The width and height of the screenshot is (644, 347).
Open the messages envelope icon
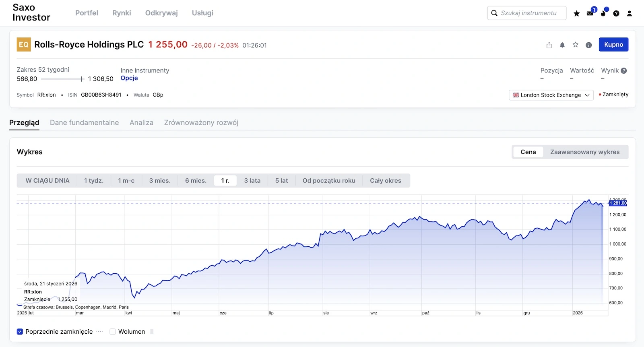pyautogui.click(x=590, y=13)
